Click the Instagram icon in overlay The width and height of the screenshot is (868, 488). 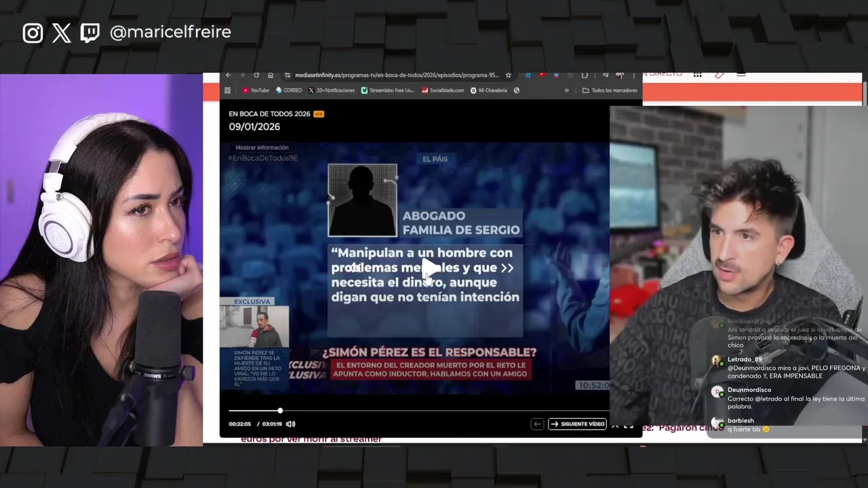(x=33, y=33)
